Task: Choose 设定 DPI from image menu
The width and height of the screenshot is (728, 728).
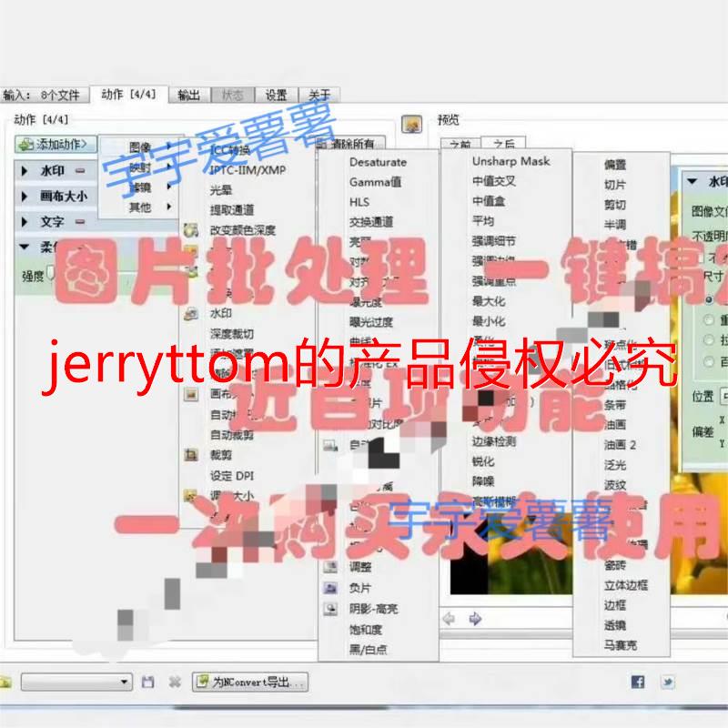Action: 232,476
